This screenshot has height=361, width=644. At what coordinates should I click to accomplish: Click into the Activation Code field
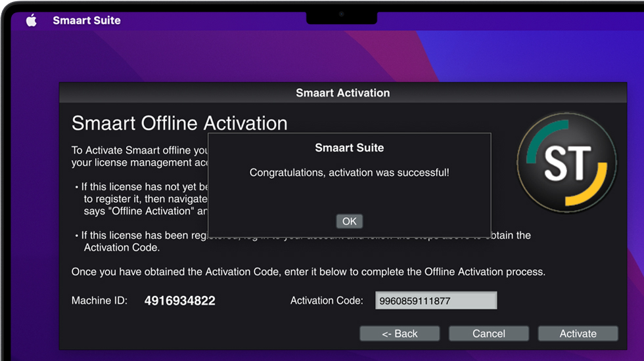(x=436, y=301)
